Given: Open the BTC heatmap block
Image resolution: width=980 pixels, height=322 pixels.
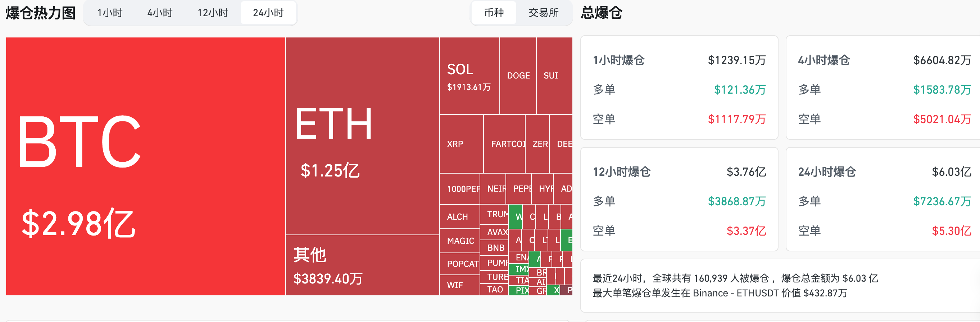Looking at the screenshot, I should click(x=145, y=166).
